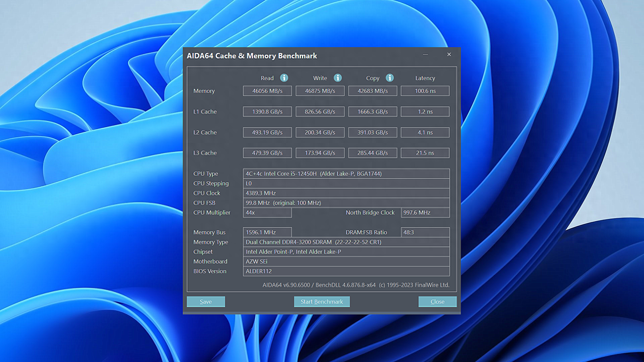Click the CPU Multiplier value 44x
The height and width of the screenshot is (362, 644).
coord(267,213)
